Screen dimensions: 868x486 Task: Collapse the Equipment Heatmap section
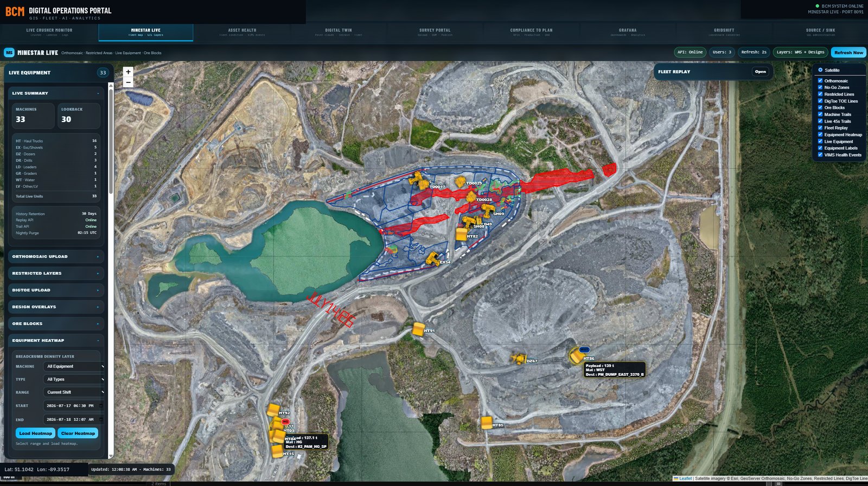coord(55,341)
